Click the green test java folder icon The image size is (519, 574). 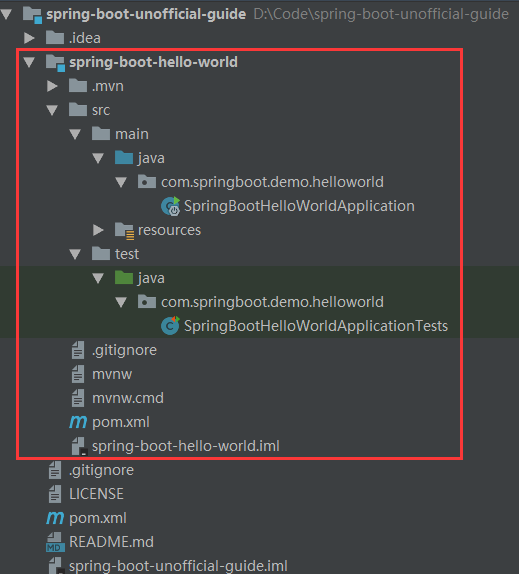tap(124, 277)
